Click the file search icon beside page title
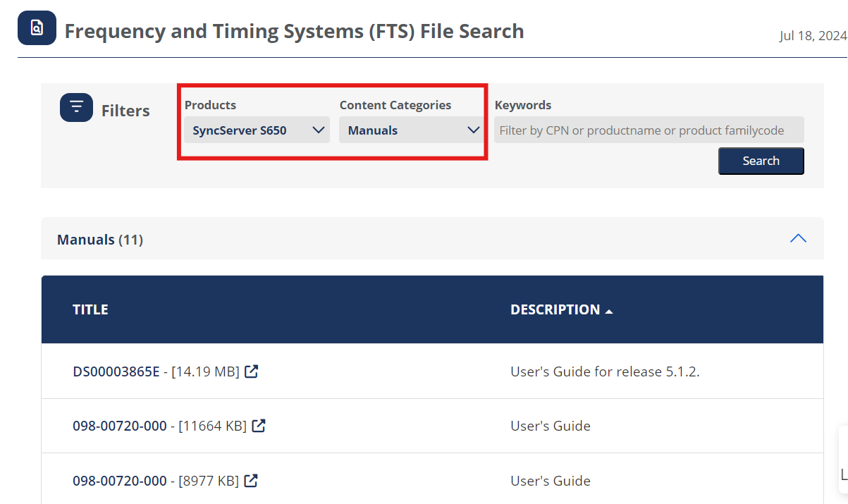 coord(37,28)
